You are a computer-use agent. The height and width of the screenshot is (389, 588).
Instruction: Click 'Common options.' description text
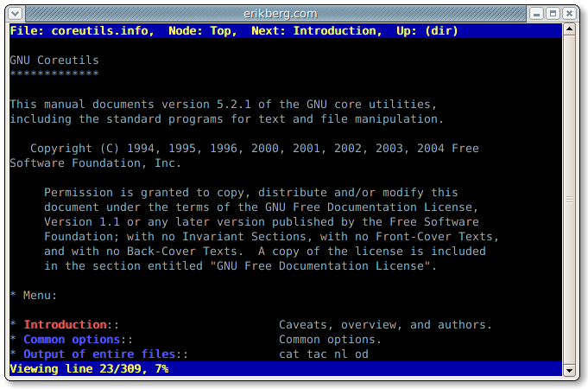point(330,340)
